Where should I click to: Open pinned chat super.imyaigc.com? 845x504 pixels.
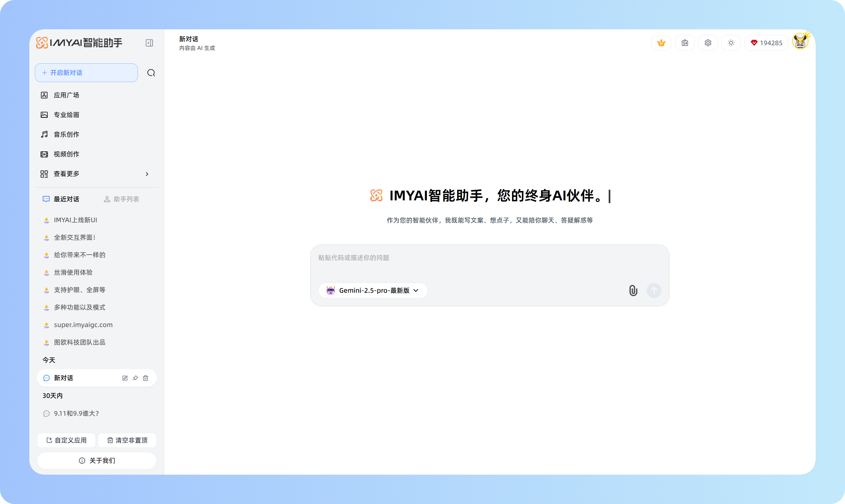click(x=96, y=325)
